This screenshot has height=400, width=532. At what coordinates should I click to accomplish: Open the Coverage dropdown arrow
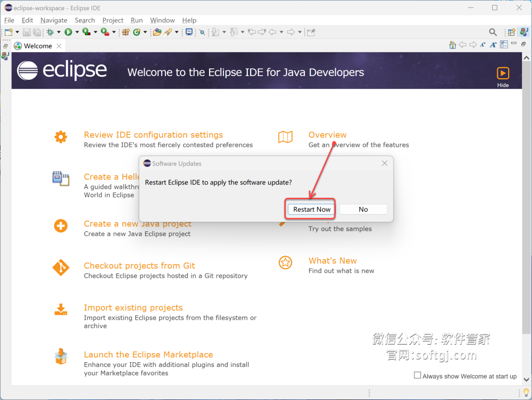click(x=95, y=32)
